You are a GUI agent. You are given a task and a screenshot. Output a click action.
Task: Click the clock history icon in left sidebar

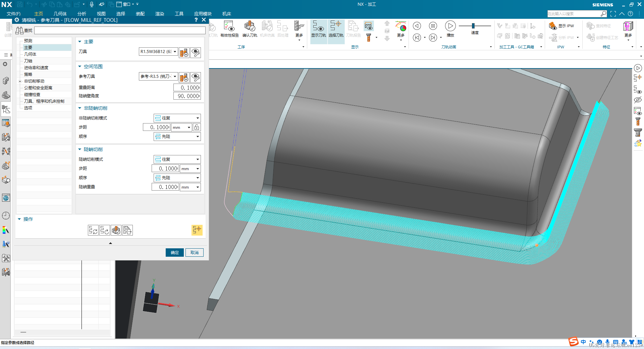tap(6, 215)
